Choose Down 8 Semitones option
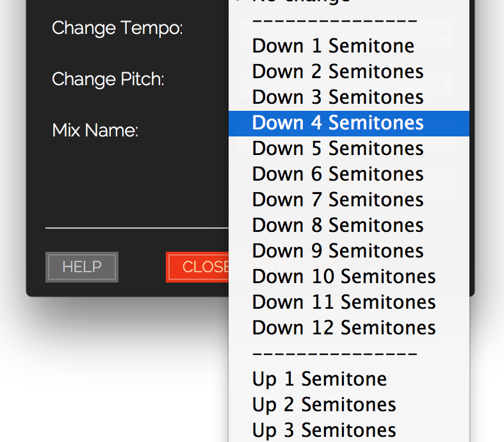Image resolution: width=504 pixels, height=442 pixels. (337, 225)
